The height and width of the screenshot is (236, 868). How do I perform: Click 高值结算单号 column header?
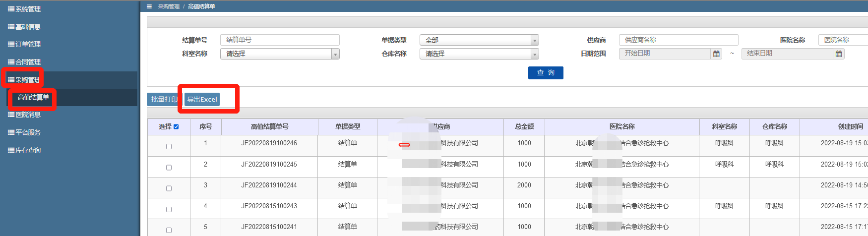click(x=269, y=127)
